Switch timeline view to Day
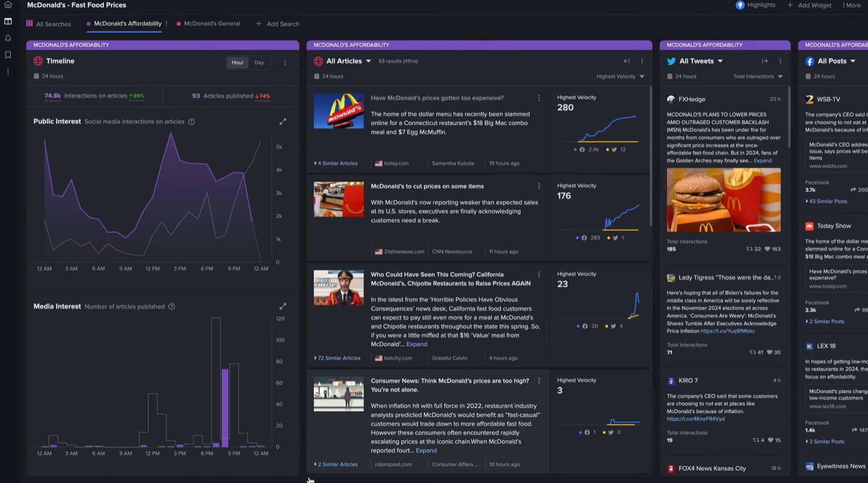Screen dimensions: 868x483 (x=259, y=63)
